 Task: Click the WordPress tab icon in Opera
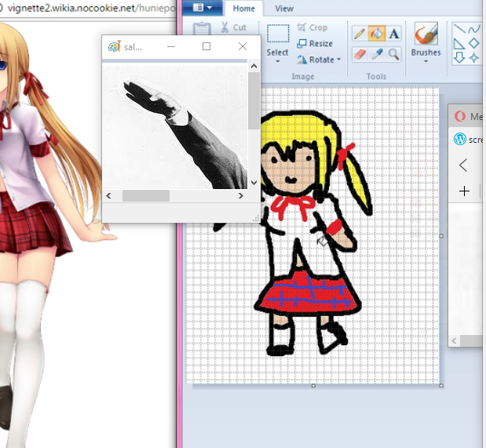[460, 139]
